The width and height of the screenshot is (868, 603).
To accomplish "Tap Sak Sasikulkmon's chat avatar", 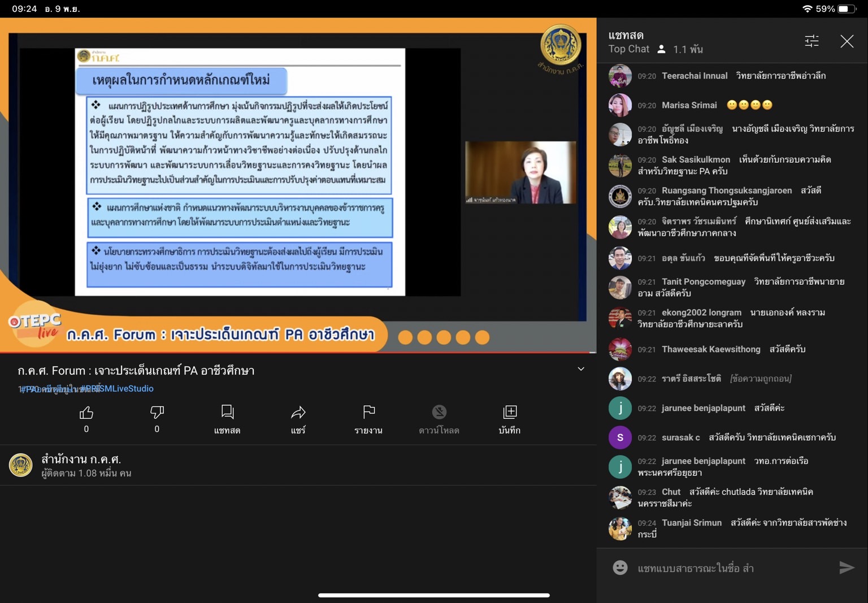I will [x=620, y=166].
